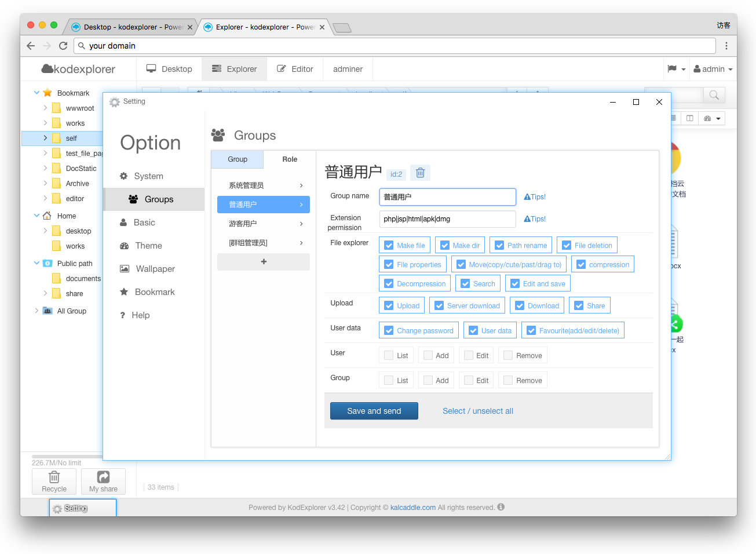Image resolution: width=756 pixels, height=554 pixels.
Task: Open the admin user dropdown menu
Action: click(x=713, y=69)
